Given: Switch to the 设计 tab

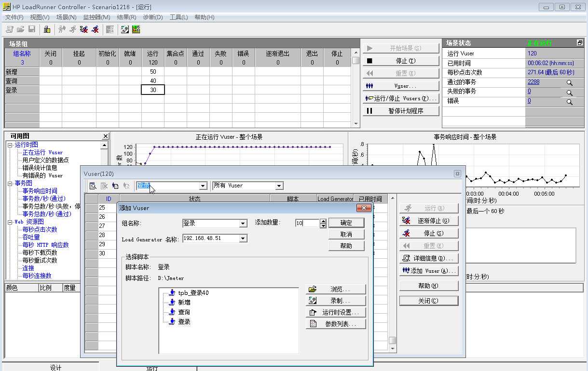Looking at the screenshot, I should (55, 368).
